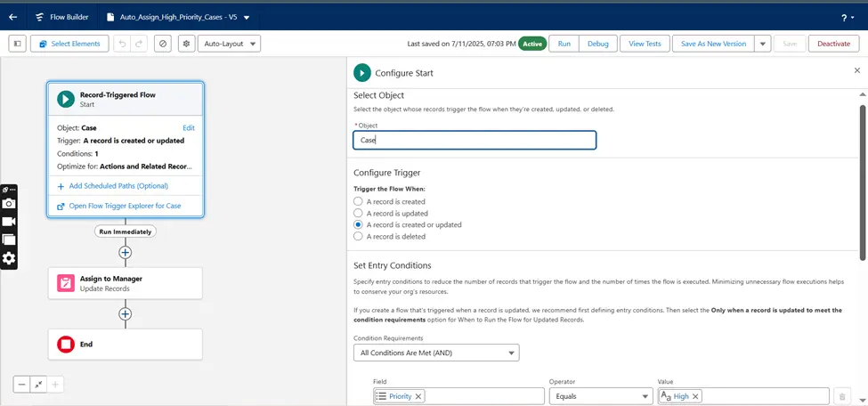The image size is (868, 406).
Task: Add element above Assign to Manager
Action: click(126, 252)
